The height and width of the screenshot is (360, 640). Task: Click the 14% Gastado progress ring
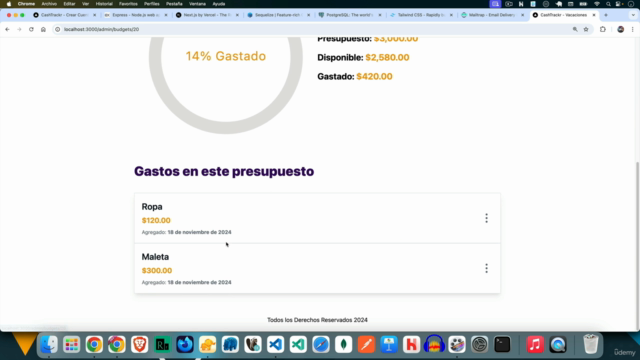click(x=226, y=85)
